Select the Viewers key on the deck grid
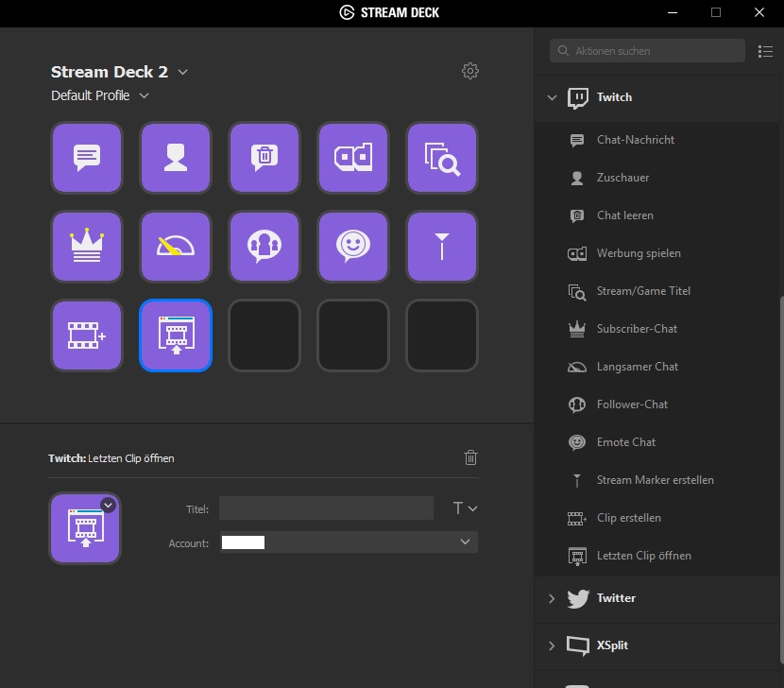The image size is (784, 688). [x=176, y=158]
